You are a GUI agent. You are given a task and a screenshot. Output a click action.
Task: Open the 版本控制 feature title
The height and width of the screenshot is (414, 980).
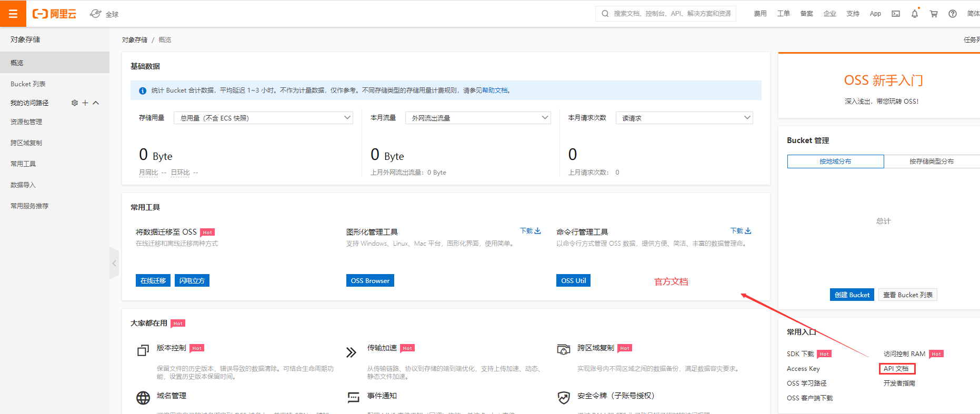[x=172, y=348]
